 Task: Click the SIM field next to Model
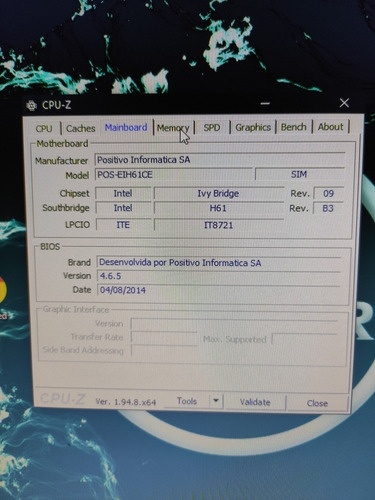click(x=299, y=174)
